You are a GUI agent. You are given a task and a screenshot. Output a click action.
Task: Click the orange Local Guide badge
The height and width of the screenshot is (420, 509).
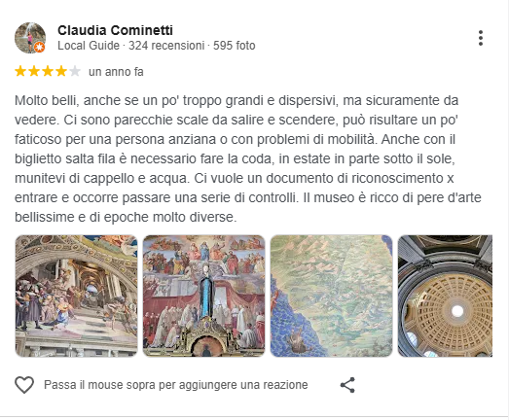pyautogui.click(x=40, y=48)
